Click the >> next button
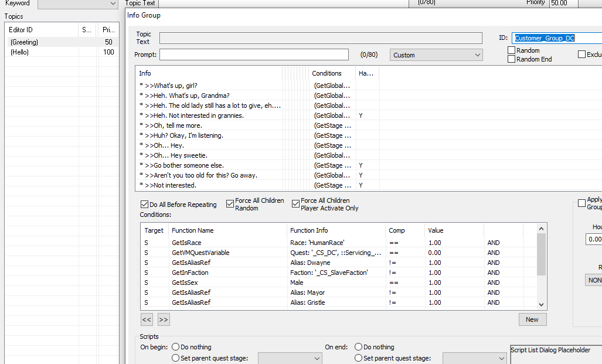This screenshot has height=364, width=602. coord(164,319)
